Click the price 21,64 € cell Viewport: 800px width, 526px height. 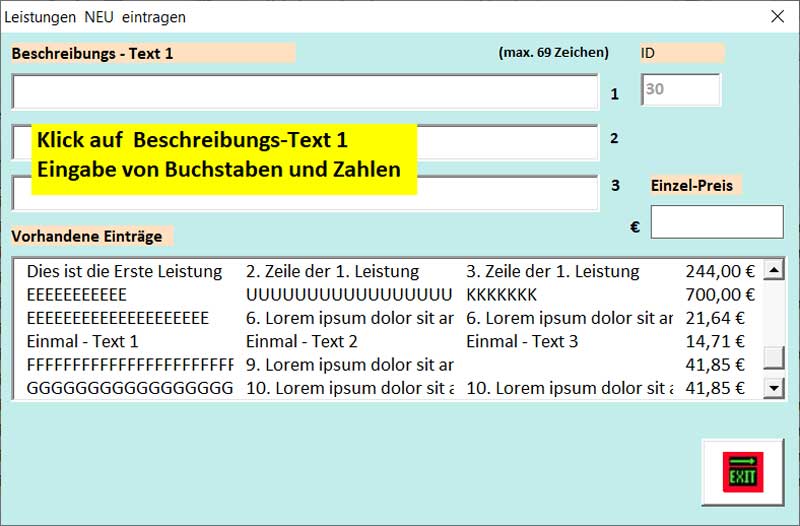tap(715, 318)
